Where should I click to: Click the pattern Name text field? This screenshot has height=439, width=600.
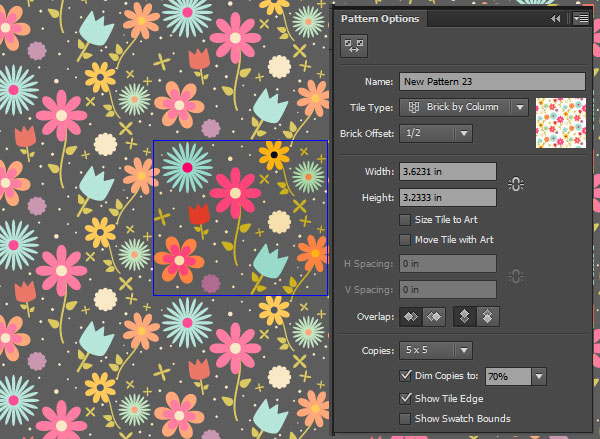pos(491,82)
